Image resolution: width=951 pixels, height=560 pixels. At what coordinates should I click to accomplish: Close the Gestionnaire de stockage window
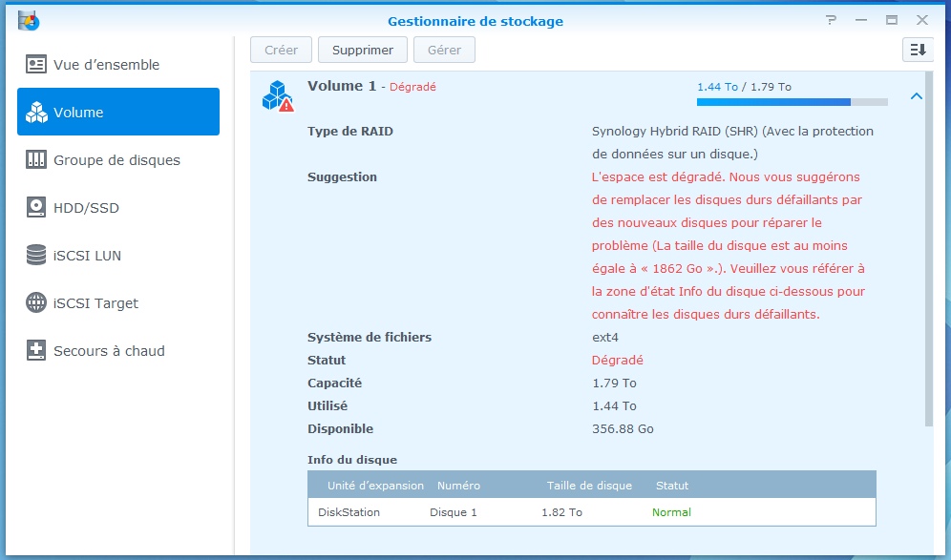pyautogui.click(x=922, y=20)
